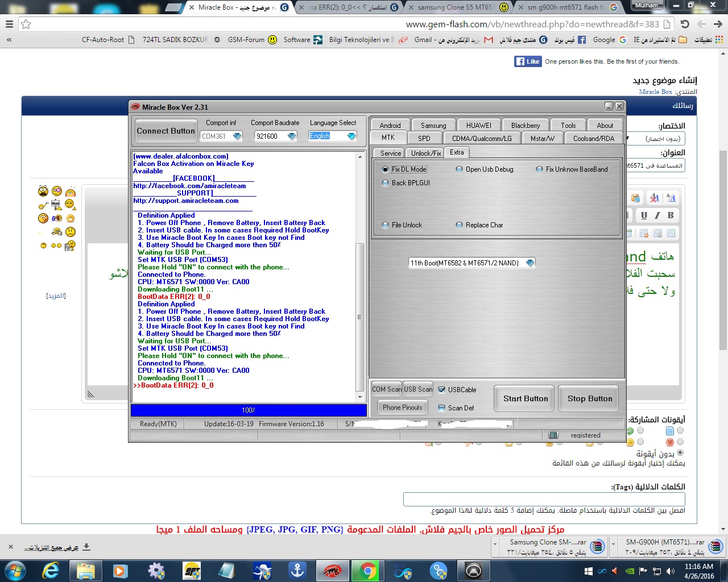Select the Replace Char option
Viewport: 728px width, 582px height.
coord(460,225)
